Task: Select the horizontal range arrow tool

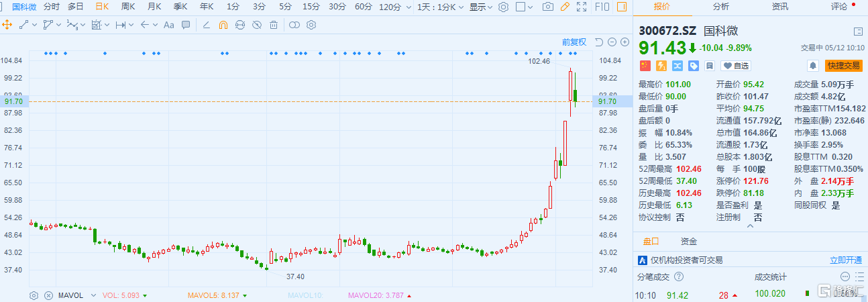Action: [x=121, y=25]
